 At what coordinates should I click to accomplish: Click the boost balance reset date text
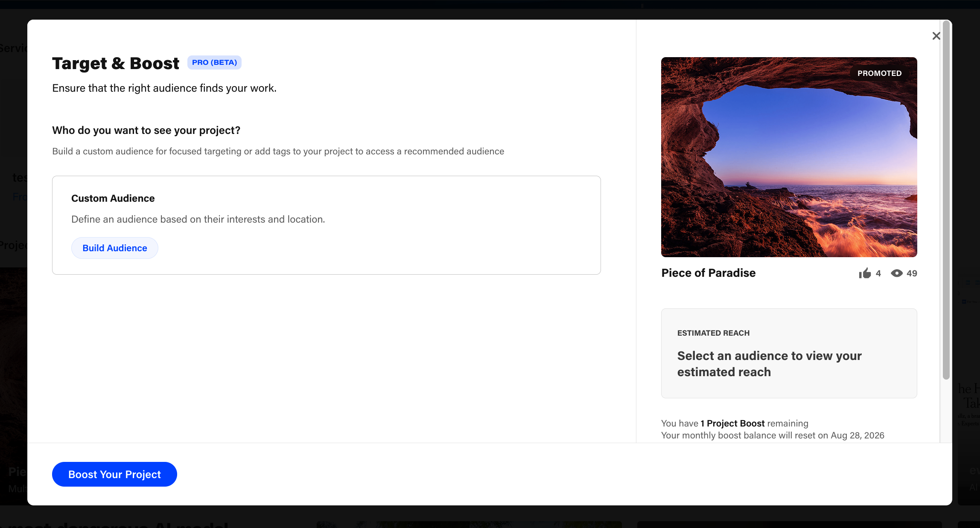(x=773, y=435)
